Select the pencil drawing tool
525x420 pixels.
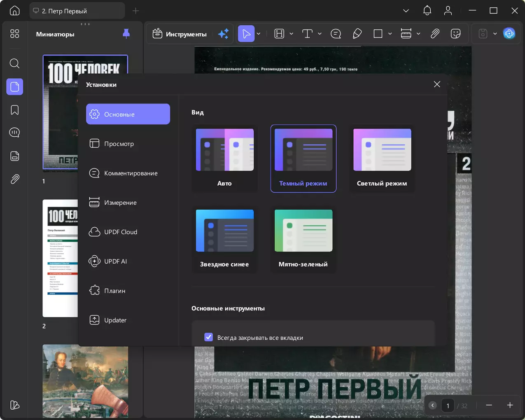tap(357, 34)
